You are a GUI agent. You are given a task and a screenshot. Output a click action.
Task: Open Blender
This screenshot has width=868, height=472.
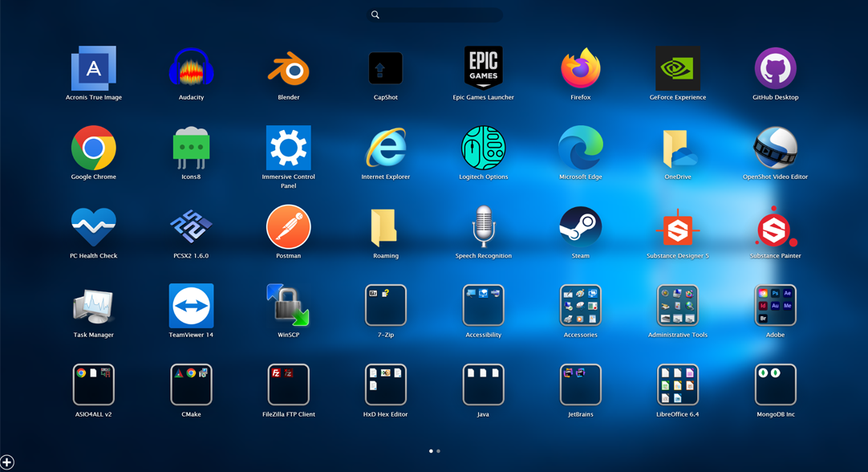pos(289,69)
